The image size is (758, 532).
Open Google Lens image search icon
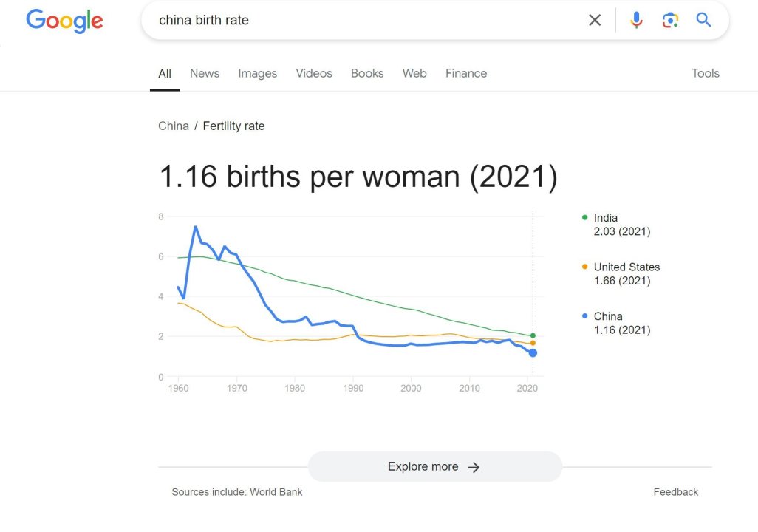coord(670,21)
